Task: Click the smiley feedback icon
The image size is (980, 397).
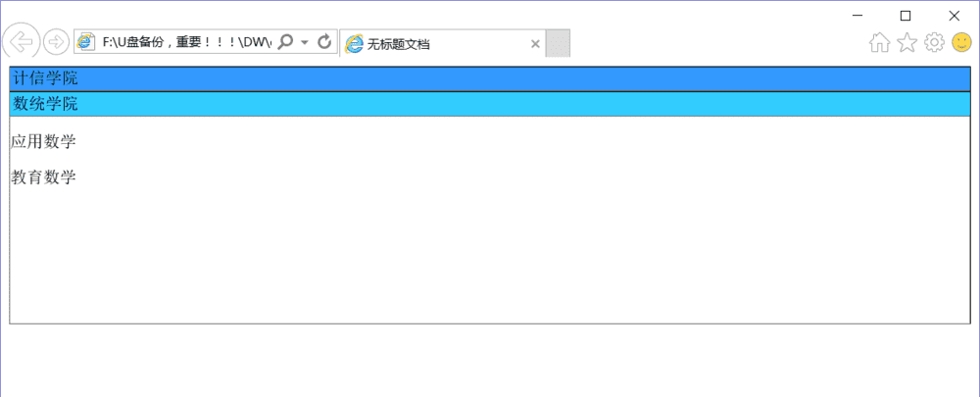Action: (961, 42)
